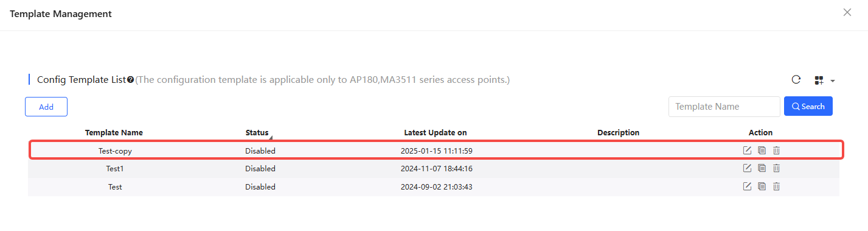This screenshot has height=231, width=868.
Task: Refresh the config template list
Action: pyautogui.click(x=796, y=80)
